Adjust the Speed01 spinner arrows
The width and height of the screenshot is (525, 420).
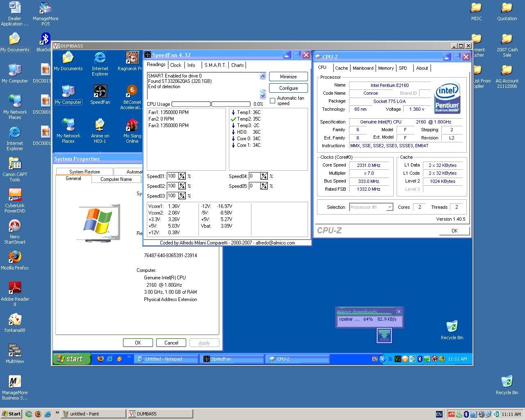tap(182, 176)
